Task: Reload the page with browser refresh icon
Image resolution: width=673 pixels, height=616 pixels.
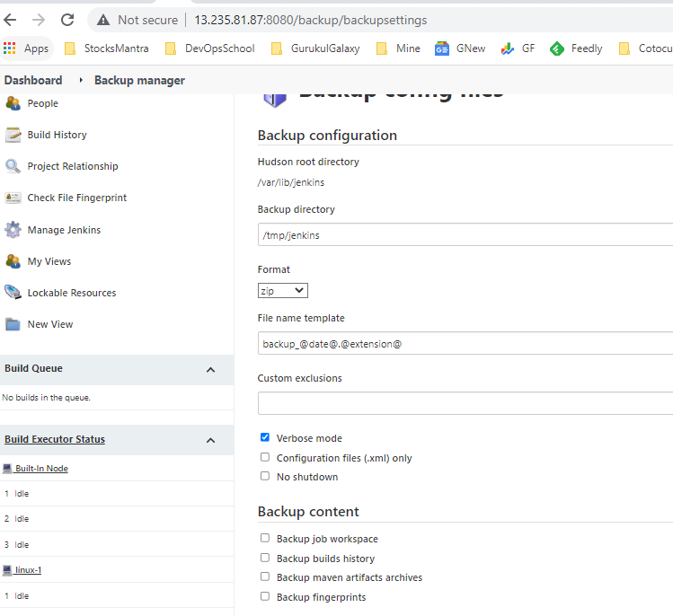Action: pyautogui.click(x=67, y=20)
